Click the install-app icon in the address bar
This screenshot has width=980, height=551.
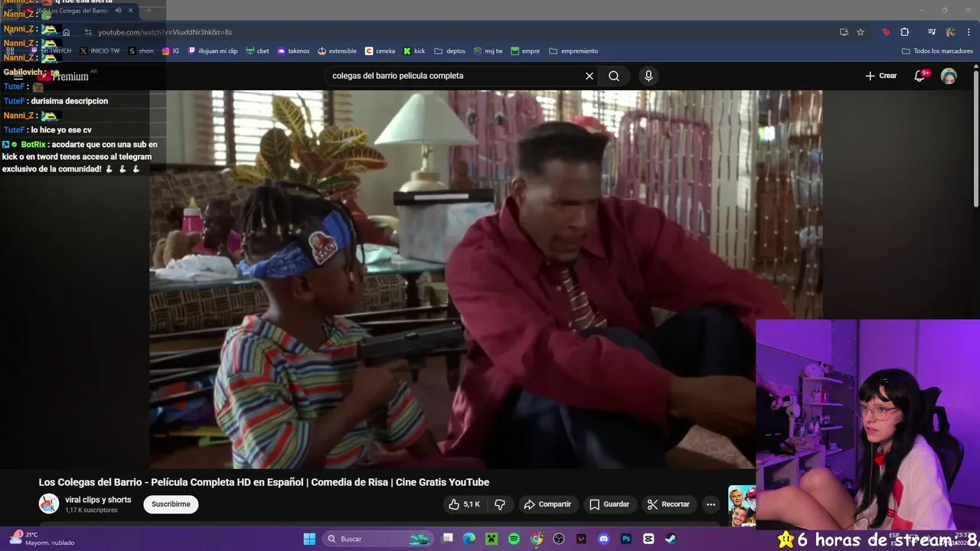click(844, 32)
